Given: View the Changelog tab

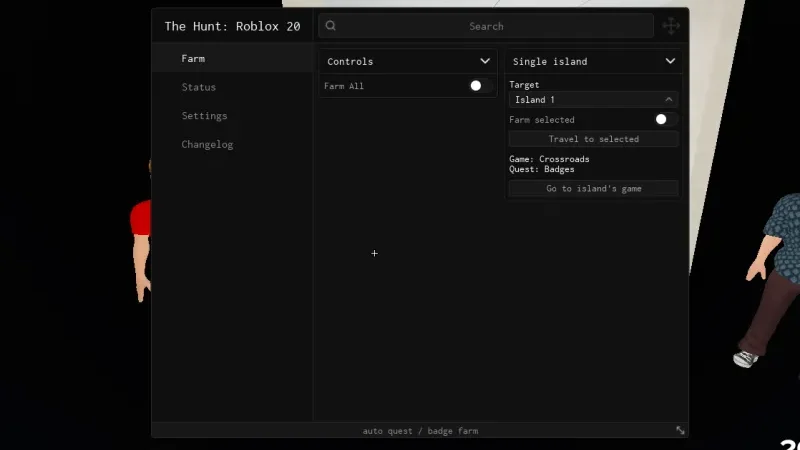Looking at the screenshot, I should point(233,144).
